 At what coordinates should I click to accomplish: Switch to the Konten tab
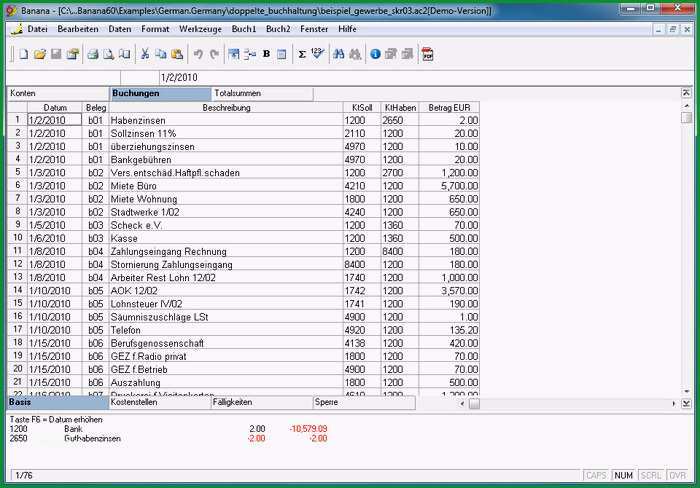pos(58,93)
